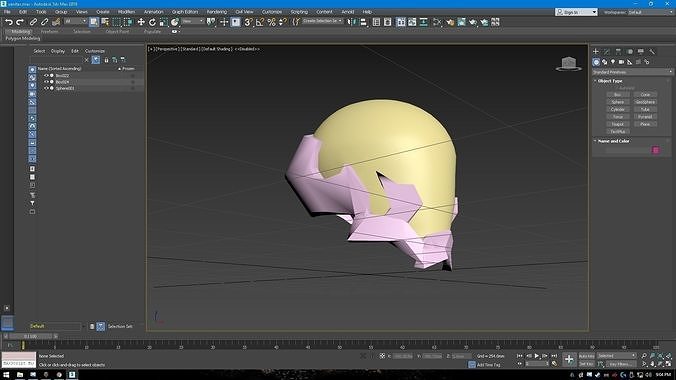Toggle the Auto Key button
676x380 pixels.
point(586,356)
